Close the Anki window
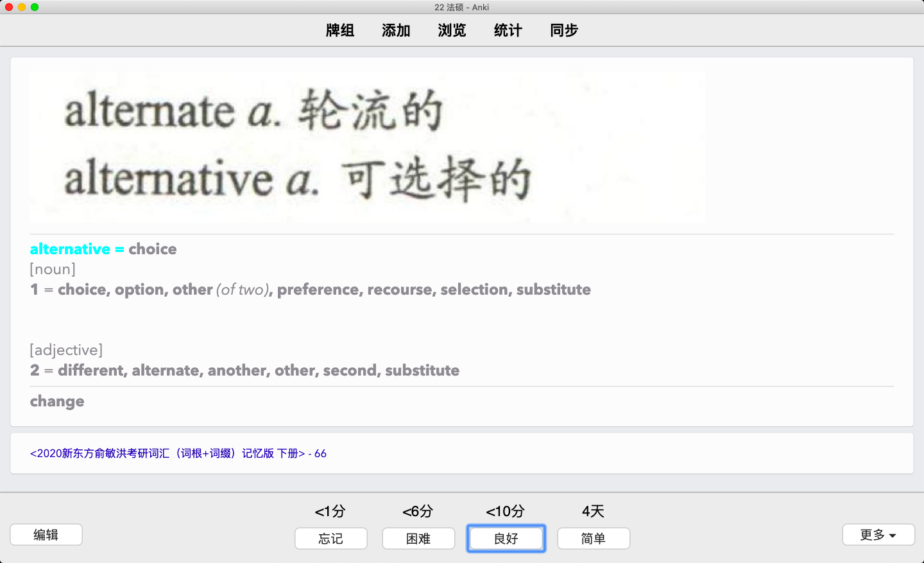Image resolution: width=924 pixels, height=563 pixels. 9,7
